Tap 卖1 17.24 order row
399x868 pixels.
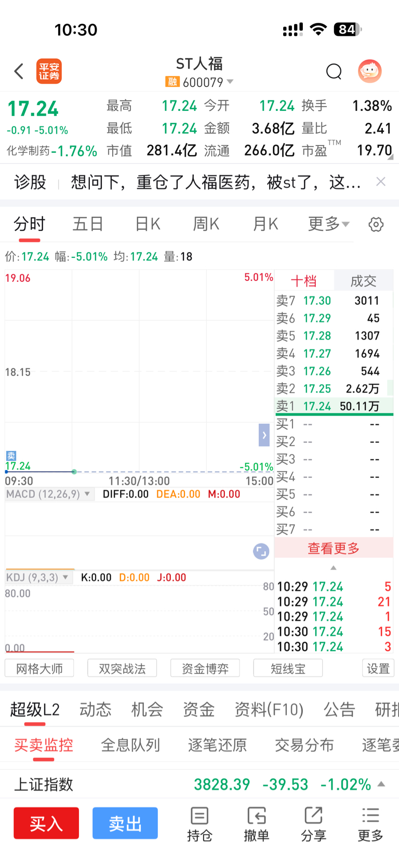(x=334, y=406)
